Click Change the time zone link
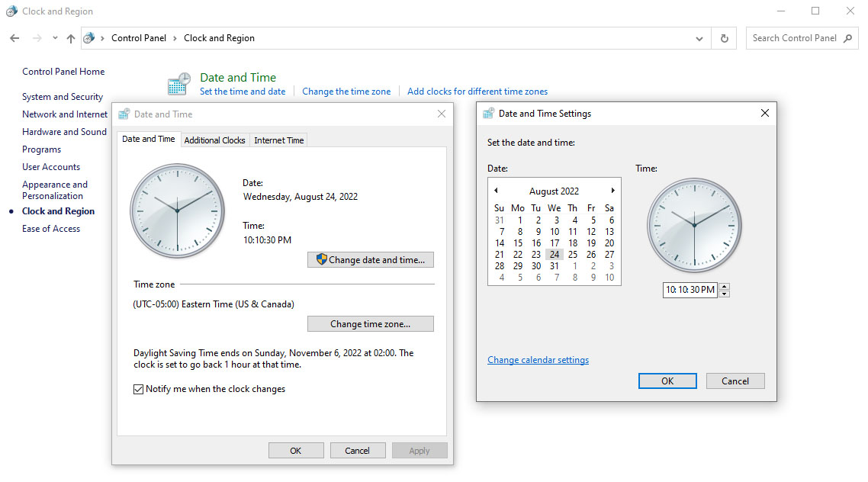The width and height of the screenshot is (868, 482). click(346, 92)
